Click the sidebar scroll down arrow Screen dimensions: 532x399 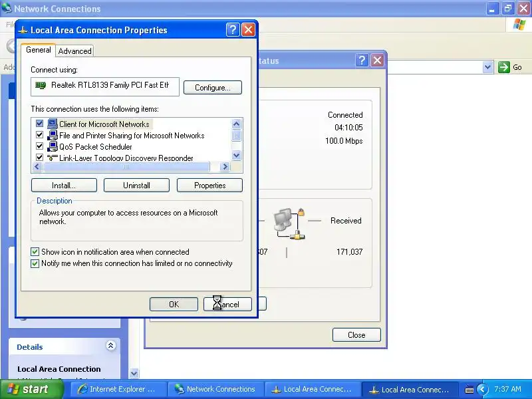click(134, 374)
